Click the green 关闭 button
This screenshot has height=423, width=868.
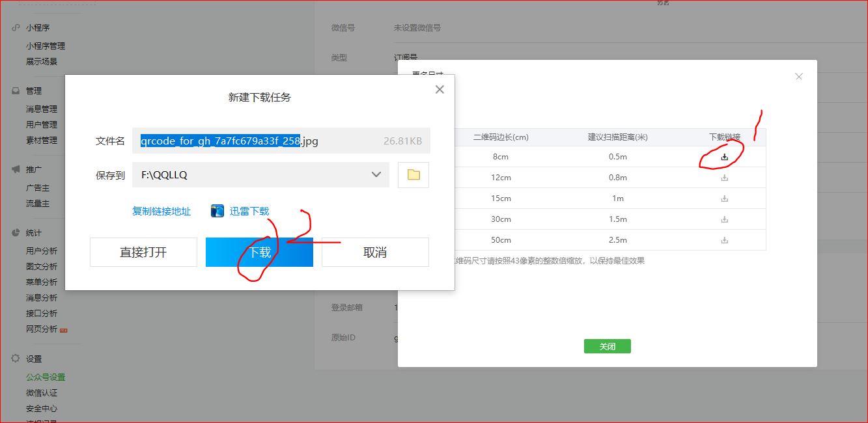(607, 346)
